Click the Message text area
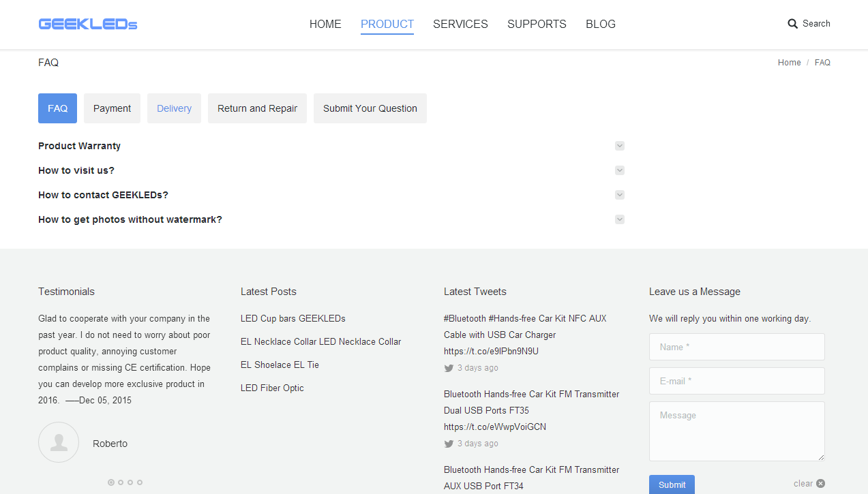This screenshot has height=494, width=868. [736, 431]
